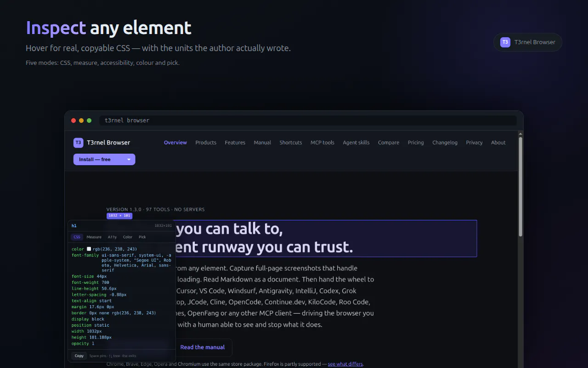Click the mock address bar reading t3rnel browser

pos(308,121)
